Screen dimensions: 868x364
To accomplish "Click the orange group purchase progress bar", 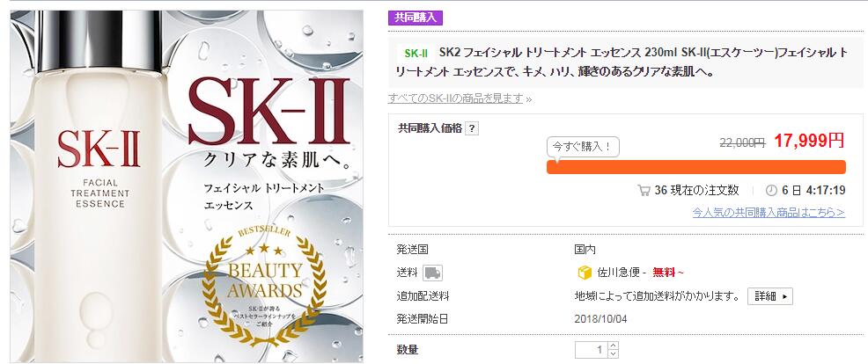I will click(695, 167).
